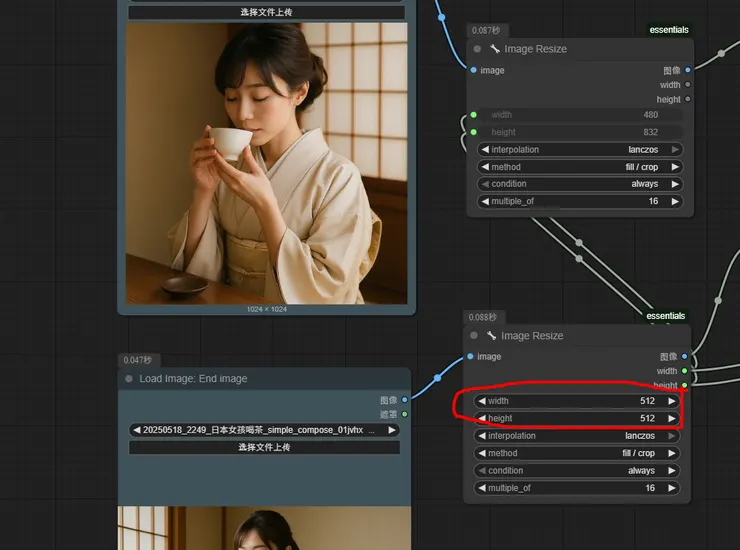
Task: Click reroute dot on link above upper node
Action: pyautogui.click(x=442, y=17)
